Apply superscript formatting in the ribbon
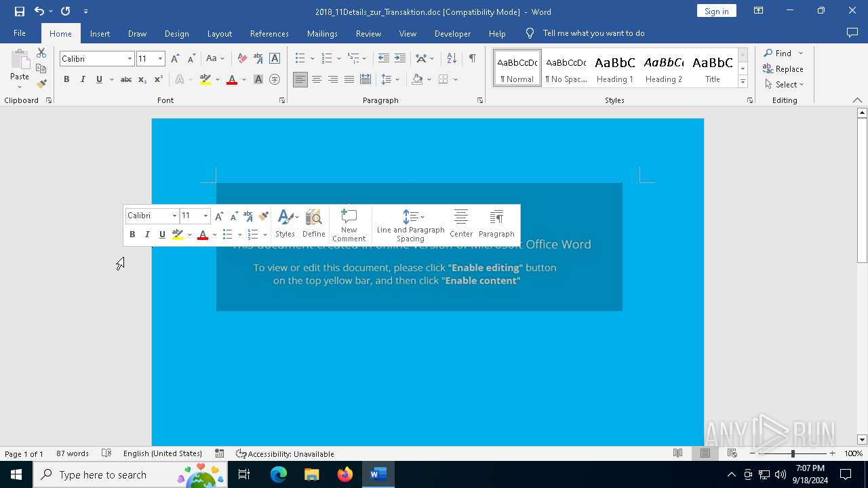The image size is (868, 488). click(x=158, y=79)
